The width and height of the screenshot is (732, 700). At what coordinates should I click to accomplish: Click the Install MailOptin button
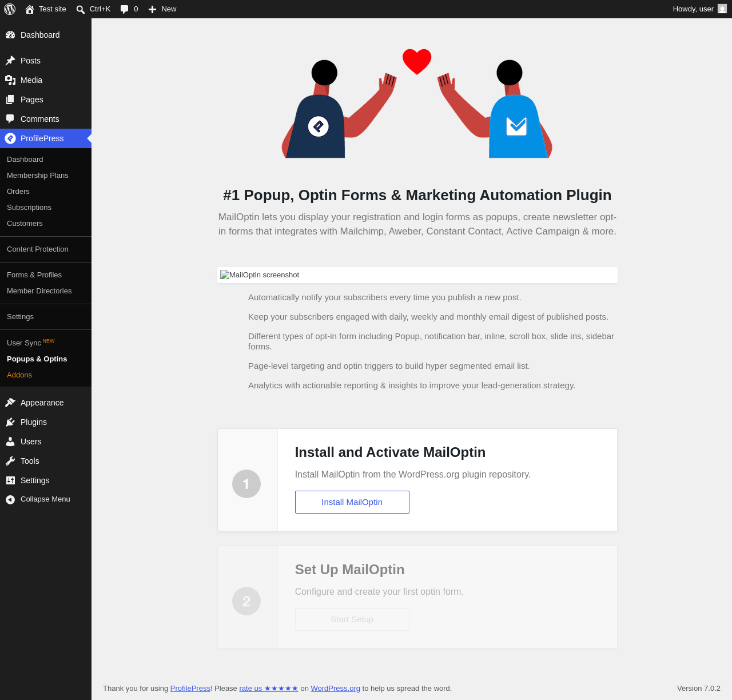[352, 502]
